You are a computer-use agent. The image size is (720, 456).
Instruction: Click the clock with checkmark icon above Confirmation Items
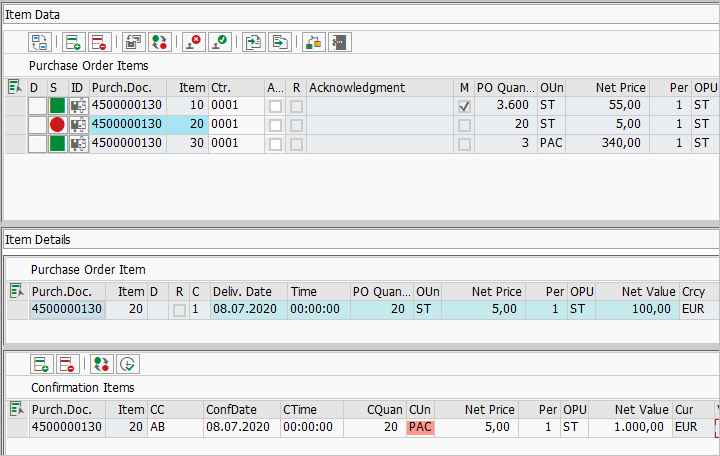(127, 364)
